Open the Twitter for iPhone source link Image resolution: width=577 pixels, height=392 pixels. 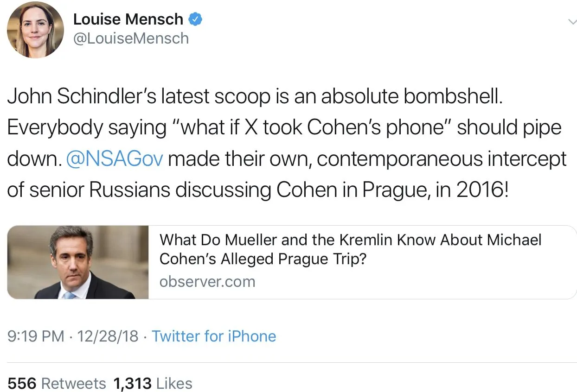[214, 336]
